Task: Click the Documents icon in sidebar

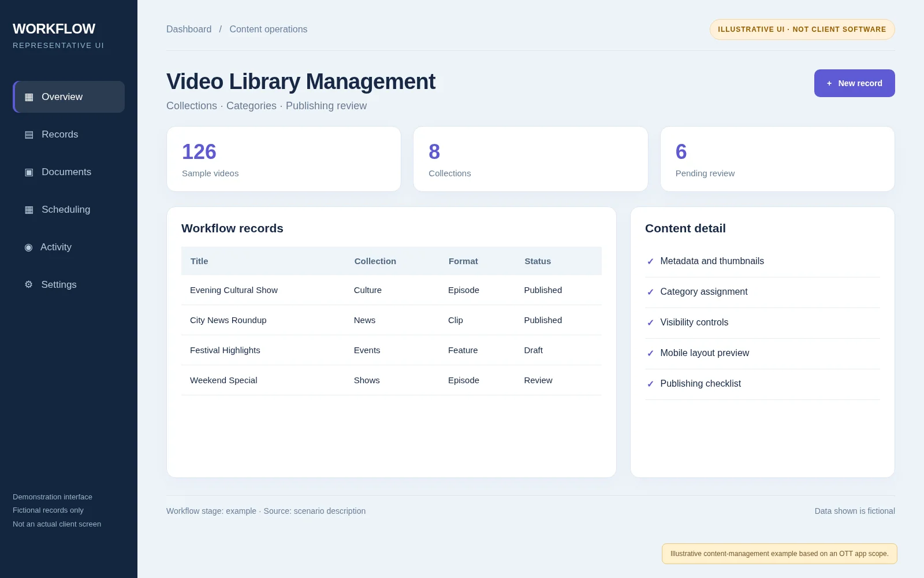Action: pyautogui.click(x=29, y=172)
